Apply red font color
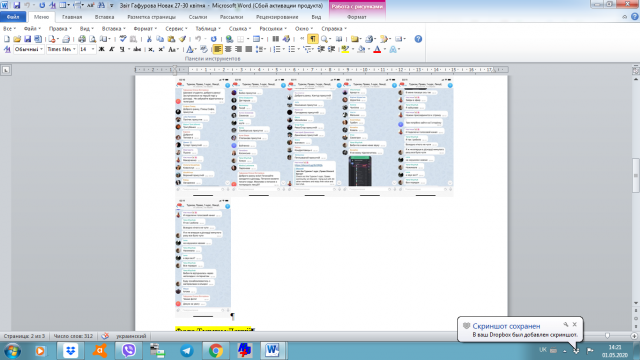Viewport: 640px width, 360px height. coord(377,49)
